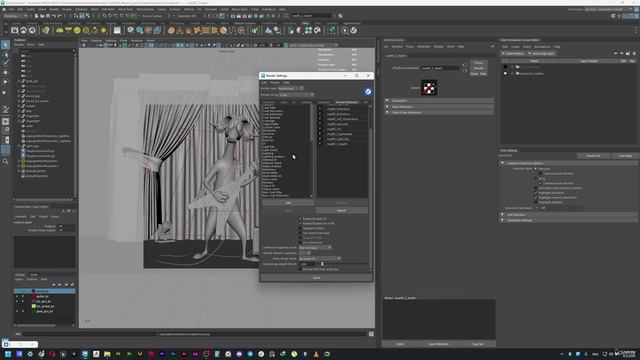Click the VRayRenderElement name input field
This screenshot has height=360, width=640.
440,68
